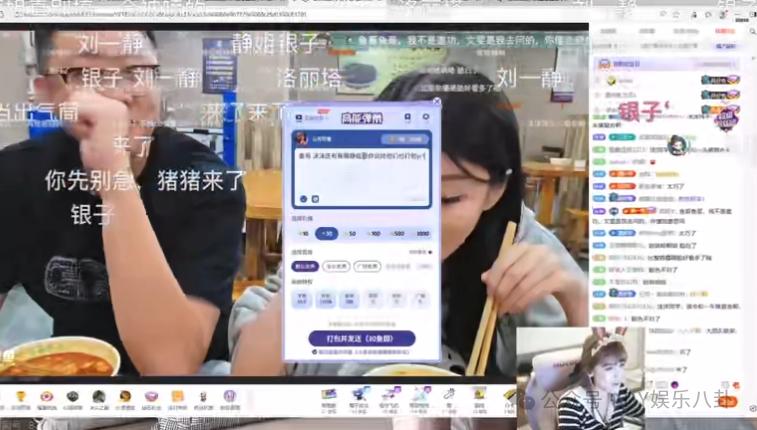The width and height of the screenshot is (757, 430).
Task: Click the sender avatar in the popup
Action: tap(302, 139)
